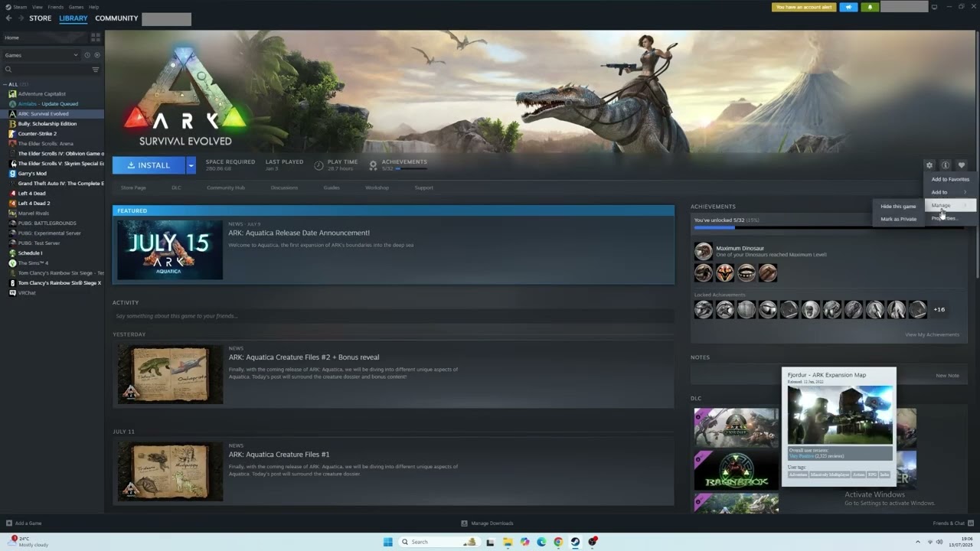The image size is (980, 551).
Task: Click the library search field
Action: click(46, 70)
